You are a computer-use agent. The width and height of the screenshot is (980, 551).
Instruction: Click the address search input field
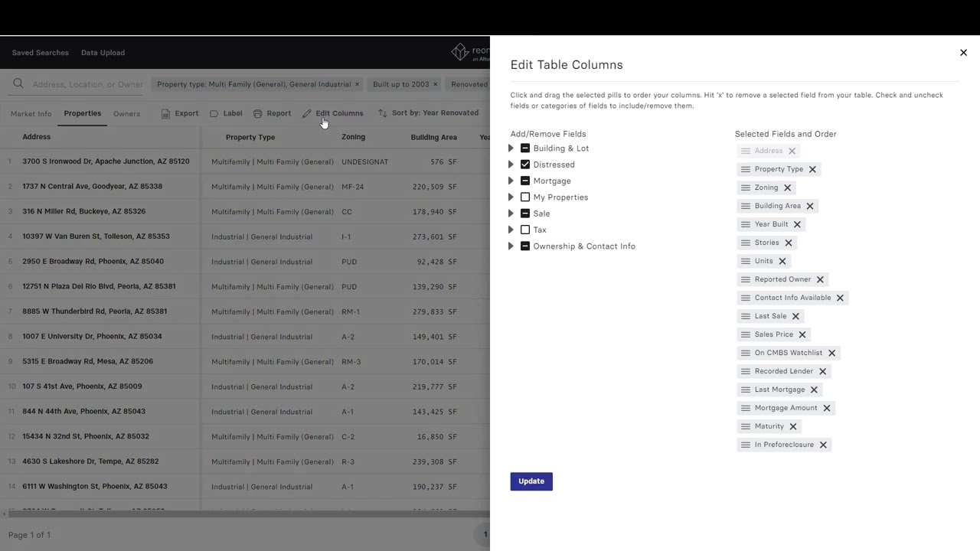pos(87,84)
